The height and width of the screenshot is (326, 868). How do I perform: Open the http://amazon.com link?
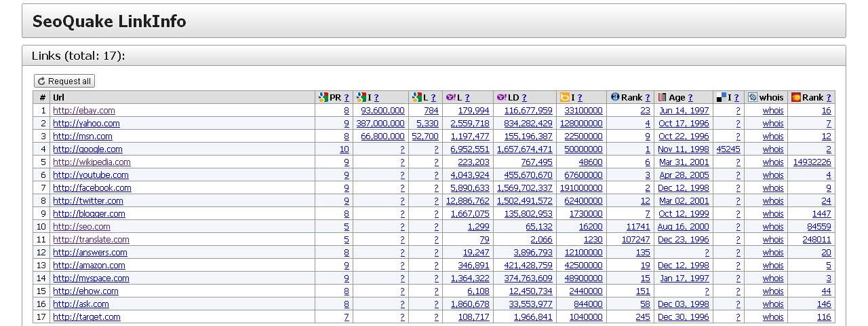coord(89,266)
